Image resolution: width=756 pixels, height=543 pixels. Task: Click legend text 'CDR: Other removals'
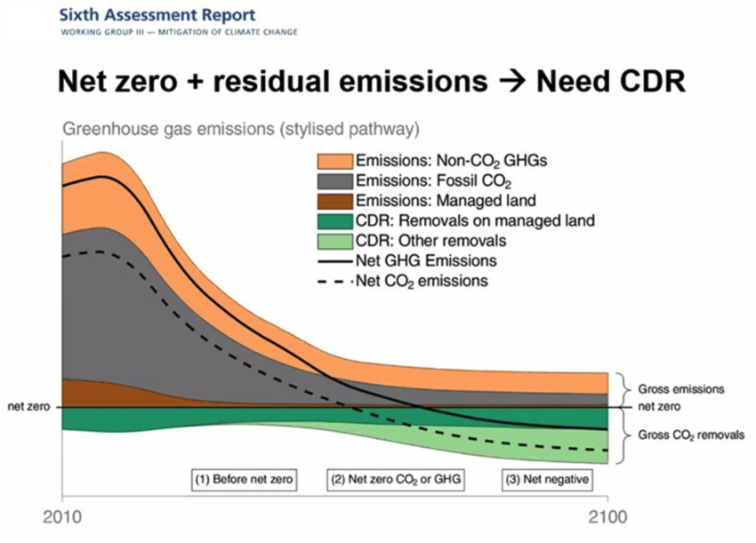[431, 242]
